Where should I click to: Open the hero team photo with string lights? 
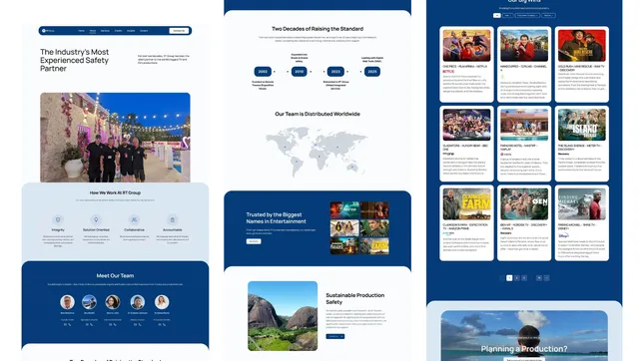click(x=115, y=138)
